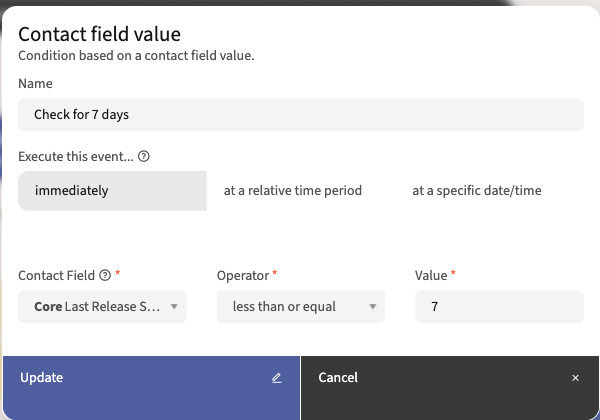Image resolution: width=600 pixels, height=420 pixels.
Task: Click the help icon beside Execute this event
Action: tap(144, 157)
